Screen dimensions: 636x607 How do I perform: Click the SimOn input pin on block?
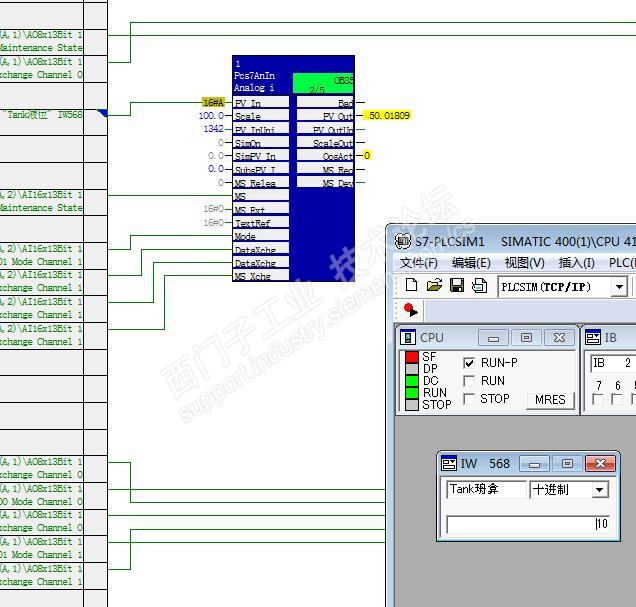point(261,142)
